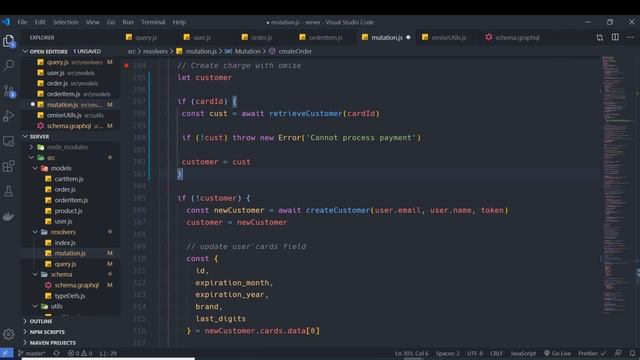640x360 pixels.
Task: Switch to the omiseUtils.js editor tab
Action: [x=448, y=38]
